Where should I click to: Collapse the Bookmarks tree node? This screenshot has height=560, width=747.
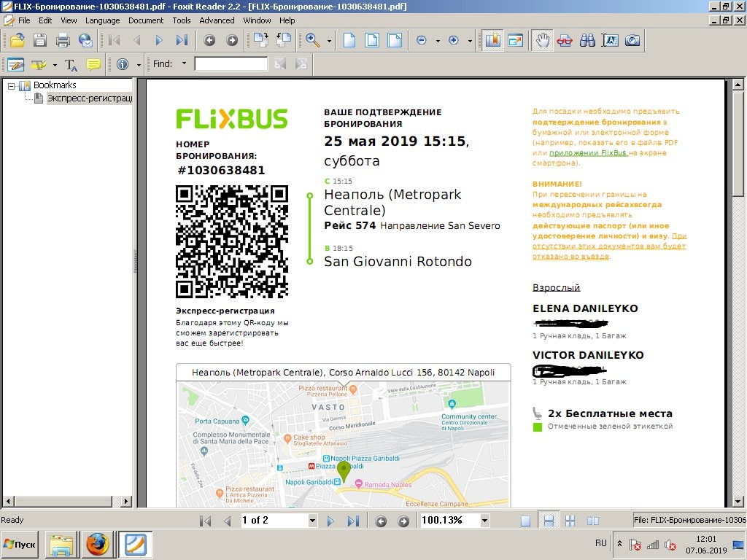click(12, 85)
